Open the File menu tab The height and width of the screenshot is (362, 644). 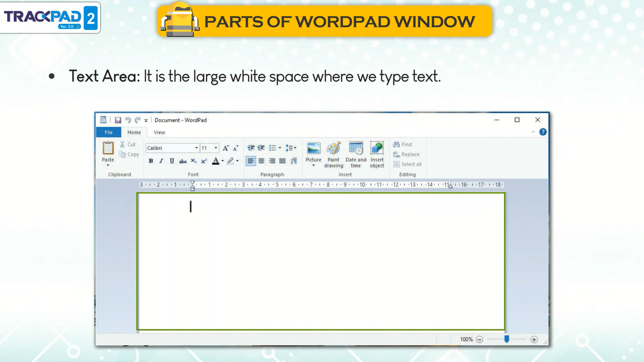point(109,132)
